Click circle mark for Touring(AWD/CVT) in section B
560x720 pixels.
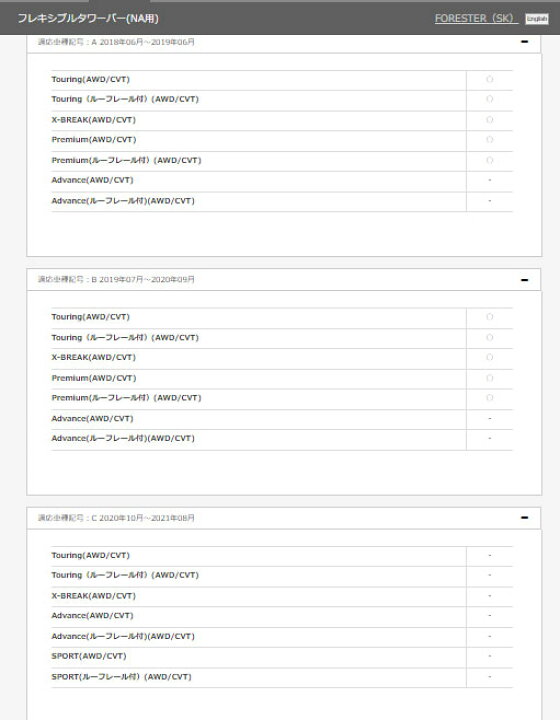coord(489,317)
